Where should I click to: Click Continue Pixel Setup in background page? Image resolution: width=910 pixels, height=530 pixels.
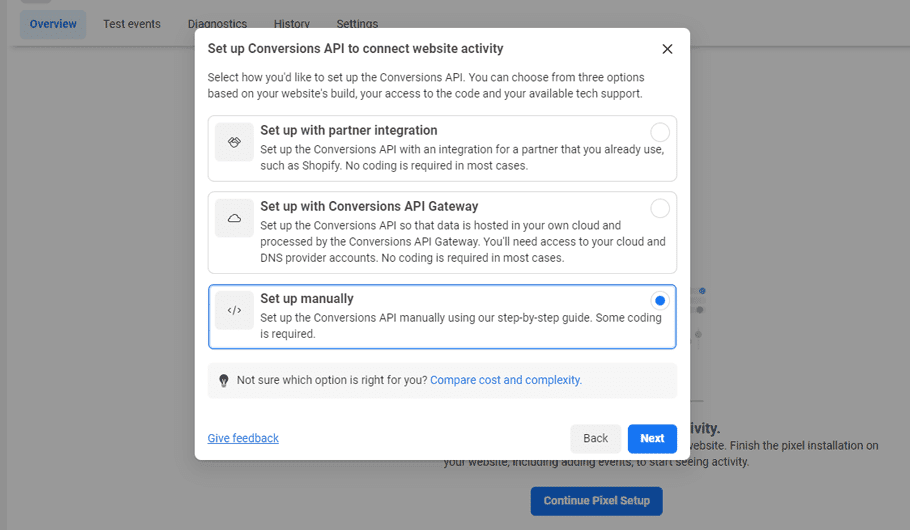point(597,501)
